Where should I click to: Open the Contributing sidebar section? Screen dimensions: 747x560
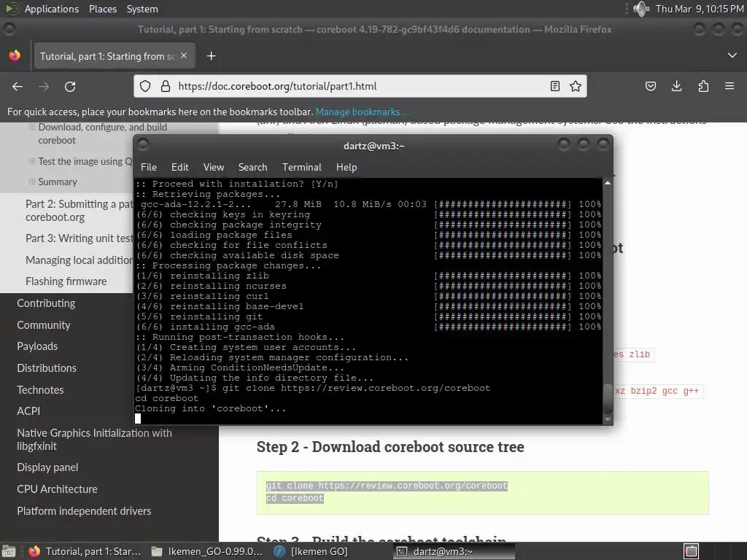(46, 303)
